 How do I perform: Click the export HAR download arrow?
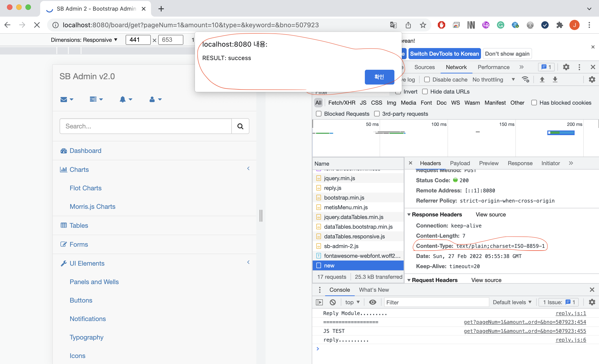tap(555, 79)
